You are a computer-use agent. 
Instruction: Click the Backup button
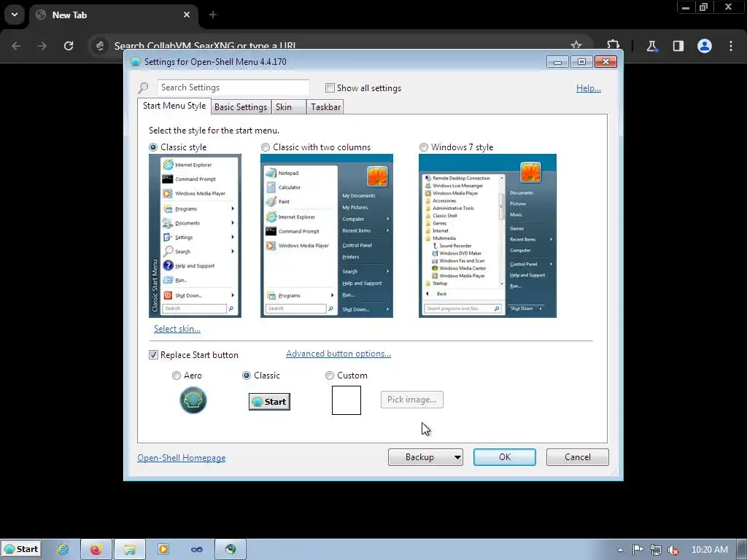point(419,457)
